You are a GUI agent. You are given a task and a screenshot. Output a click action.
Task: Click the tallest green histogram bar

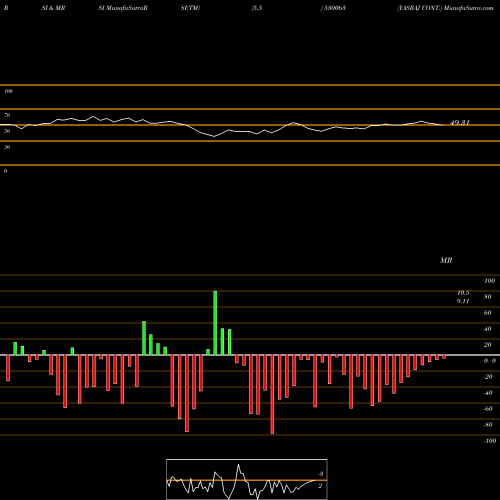point(215,323)
